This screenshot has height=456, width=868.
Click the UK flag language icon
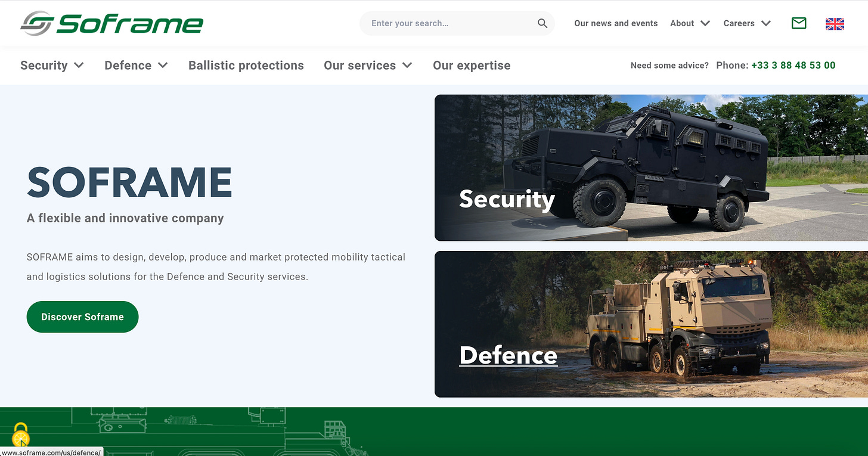pos(835,23)
